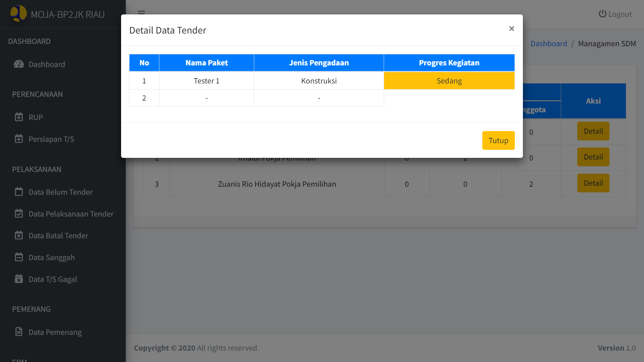Click the Data Sanggah calendar-minus icon
Image resolution: width=644 pixels, height=362 pixels.
[19, 257]
